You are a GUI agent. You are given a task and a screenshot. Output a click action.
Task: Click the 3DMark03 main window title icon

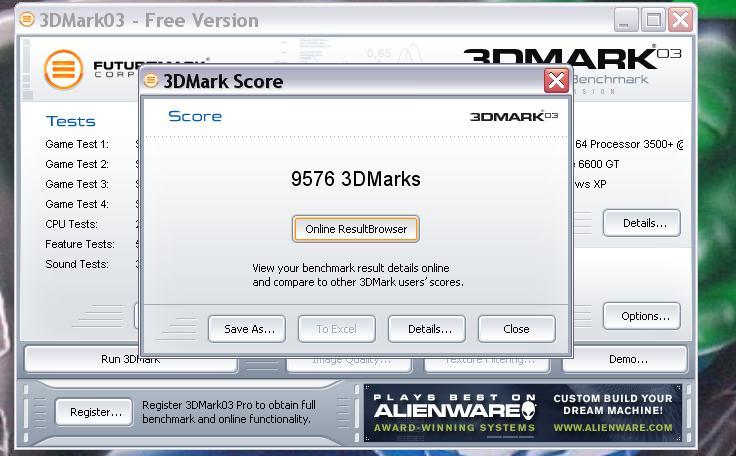27,20
